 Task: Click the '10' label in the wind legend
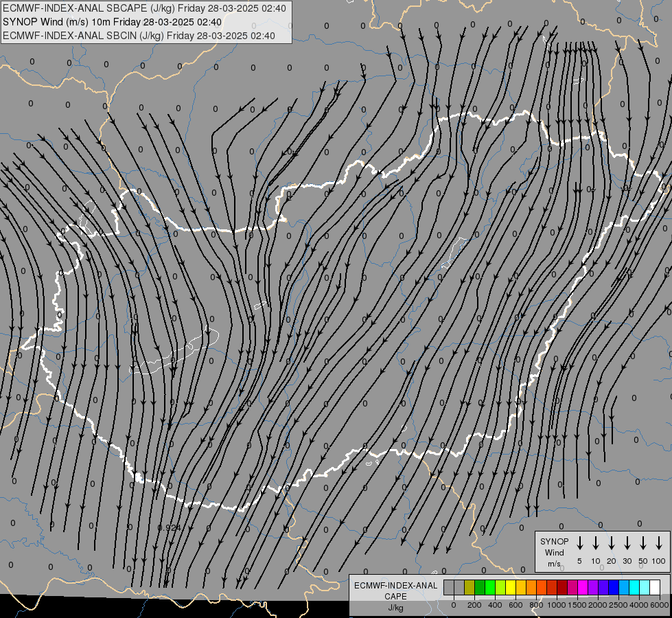[x=596, y=561]
